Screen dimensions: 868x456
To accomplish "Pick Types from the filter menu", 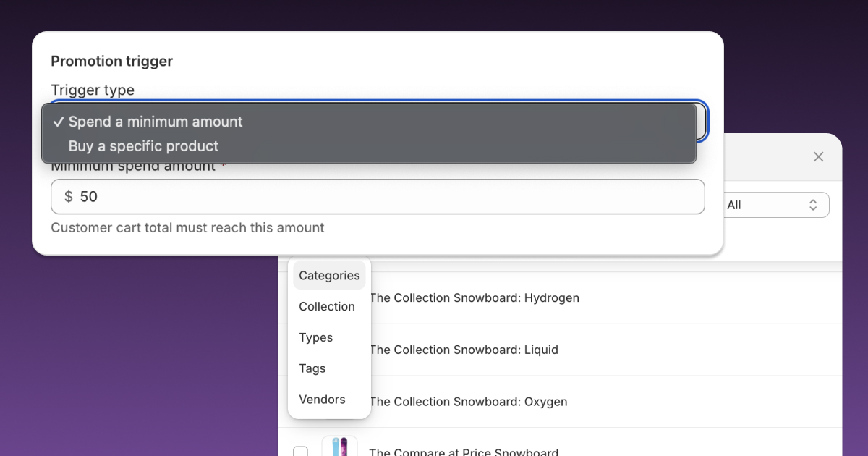I will click(x=316, y=338).
